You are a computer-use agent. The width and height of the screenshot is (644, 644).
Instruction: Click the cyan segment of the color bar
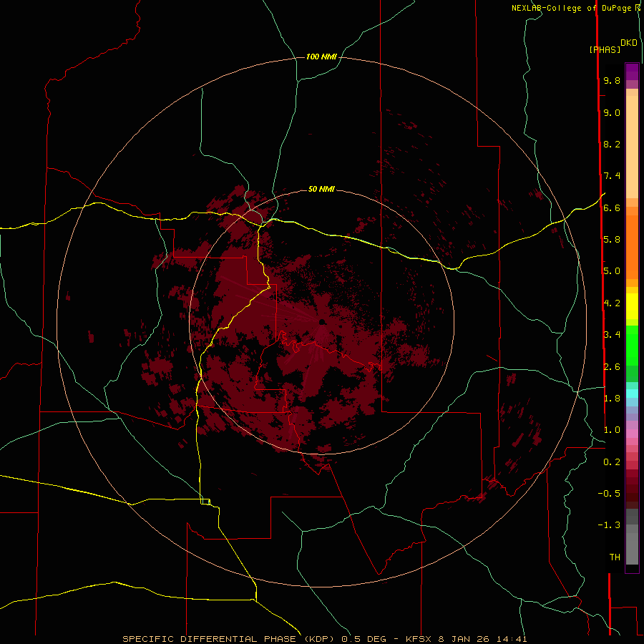coord(632,394)
